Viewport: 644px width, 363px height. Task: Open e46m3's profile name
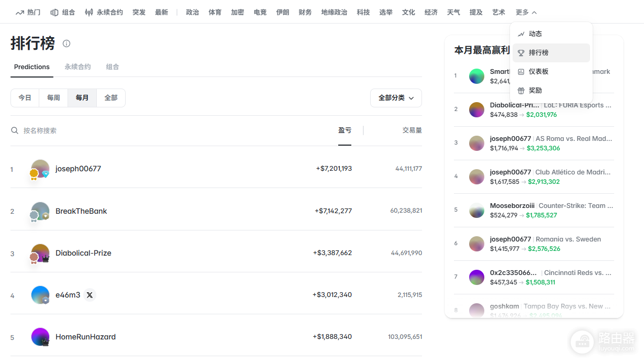tap(68, 295)
